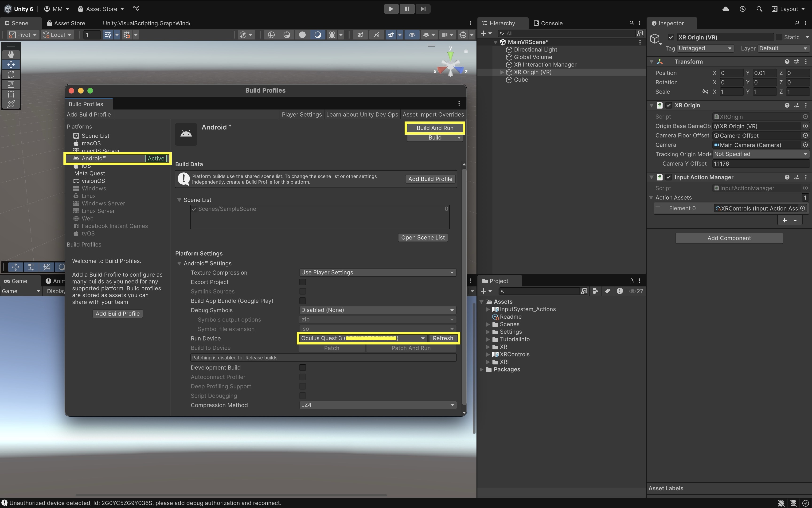Open the Tracking Origin Mode dropdown
Screen dimensions: 812x508
click(760, 154)
